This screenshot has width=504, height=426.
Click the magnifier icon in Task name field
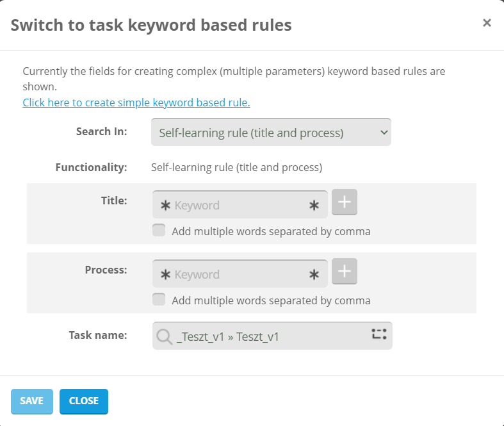click(165, 336)
